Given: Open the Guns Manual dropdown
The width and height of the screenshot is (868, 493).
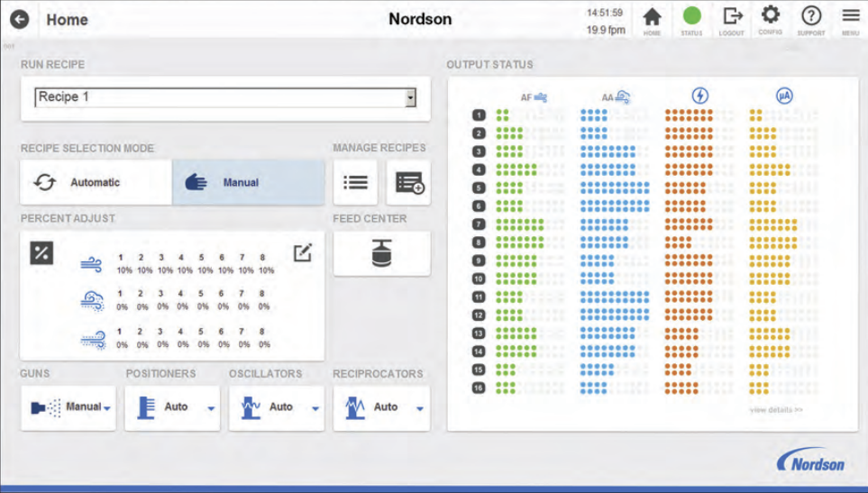Looking at the screenshot, I should coord(69,407).
